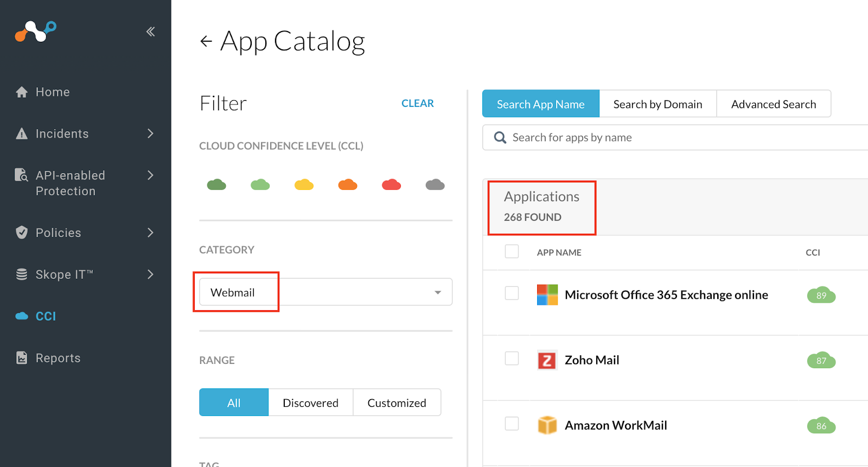Select the dark green CCL cloud
This screenshot has height=467, width=868.
[216, 184]
